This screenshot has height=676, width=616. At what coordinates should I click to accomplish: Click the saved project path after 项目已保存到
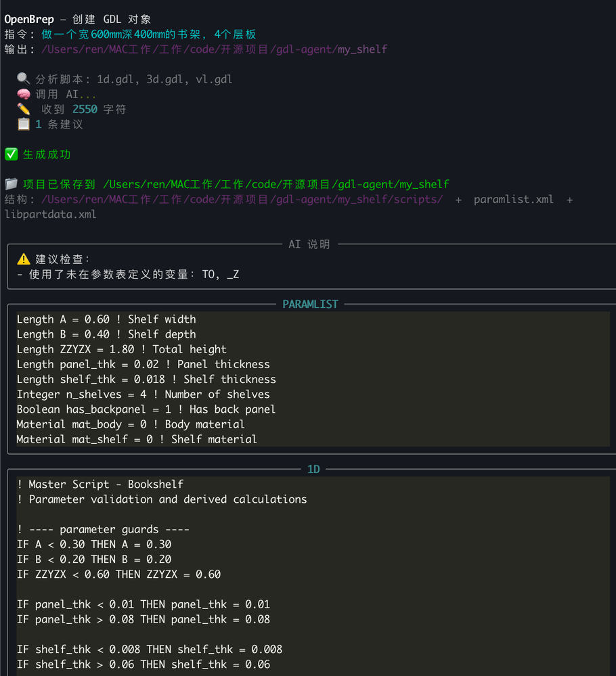(x=276, y=185)
